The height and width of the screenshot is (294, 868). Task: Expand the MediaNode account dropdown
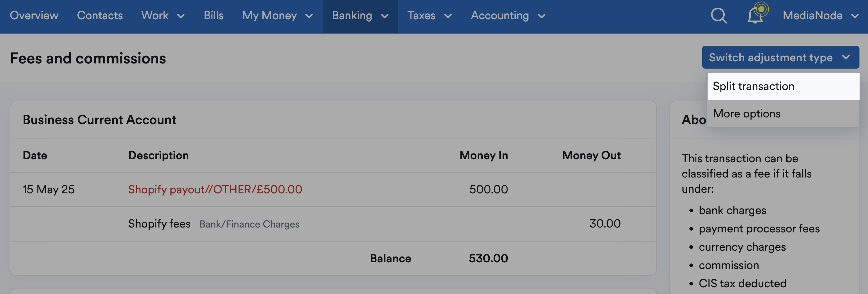coord(821,16)
